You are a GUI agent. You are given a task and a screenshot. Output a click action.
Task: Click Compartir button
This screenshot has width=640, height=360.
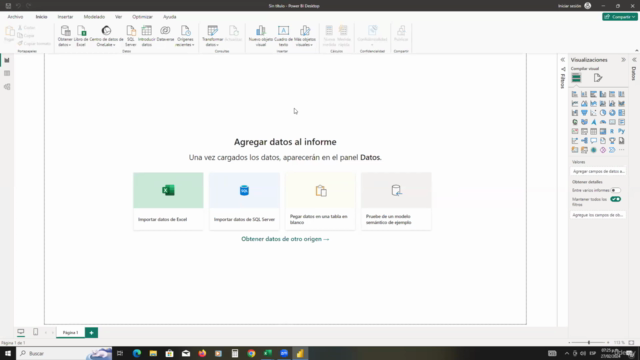click(x=620, y=17)
